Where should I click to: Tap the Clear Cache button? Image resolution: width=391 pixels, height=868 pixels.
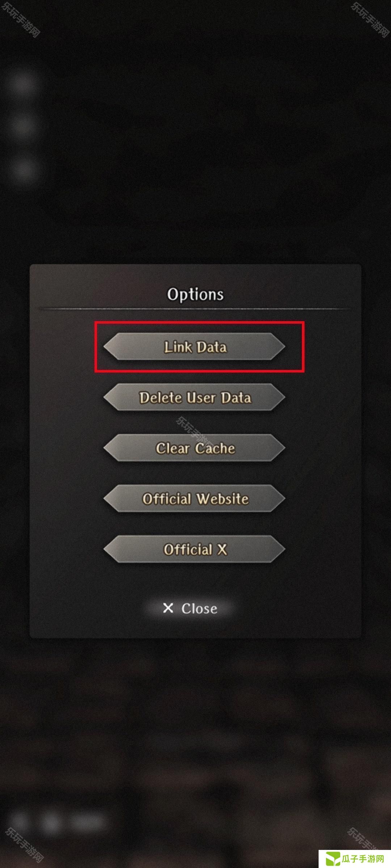tap(194, 448)
